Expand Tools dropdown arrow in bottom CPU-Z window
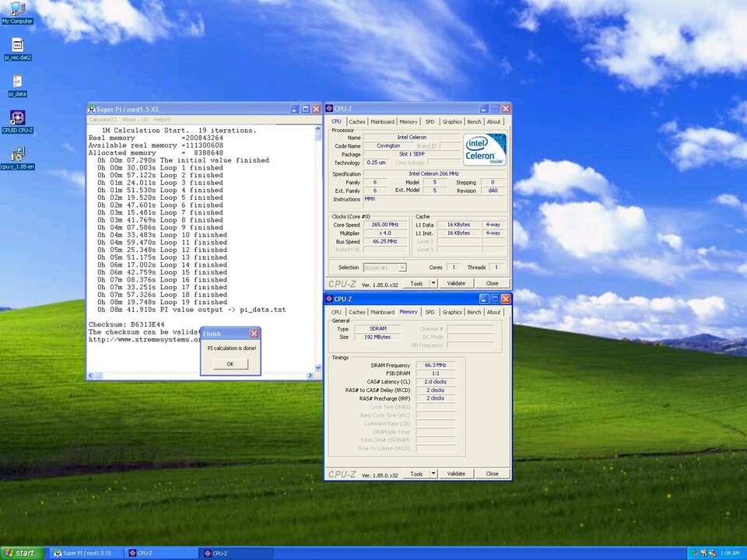 [433, 474]
